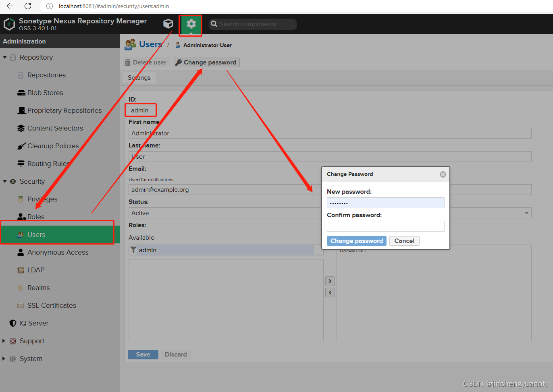This screenshot has width=553, height=392.
Task: Click the First name field
Action: (x=330, y=133)
